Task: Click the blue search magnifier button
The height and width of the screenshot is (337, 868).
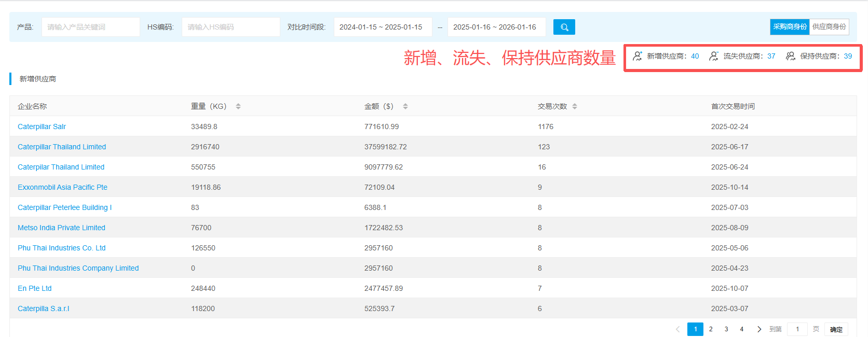Action: pyautogui.click(x=564, y=27)
